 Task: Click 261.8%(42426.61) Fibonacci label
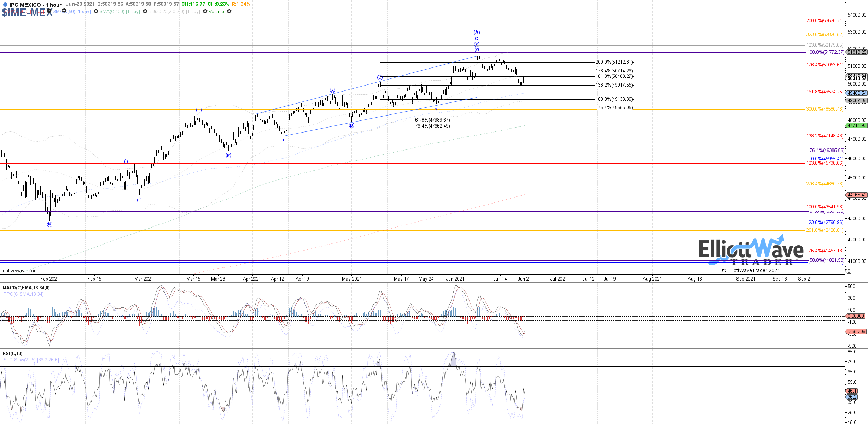[825, 230]
